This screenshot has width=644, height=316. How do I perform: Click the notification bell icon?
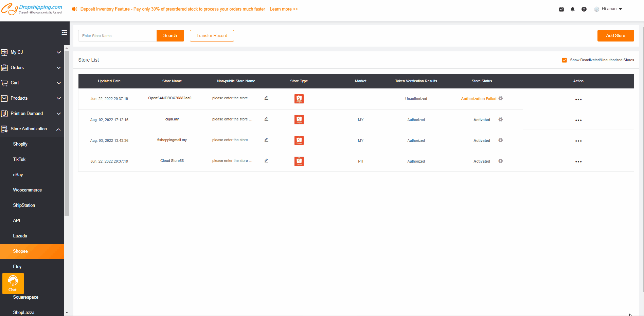(573, 9)
